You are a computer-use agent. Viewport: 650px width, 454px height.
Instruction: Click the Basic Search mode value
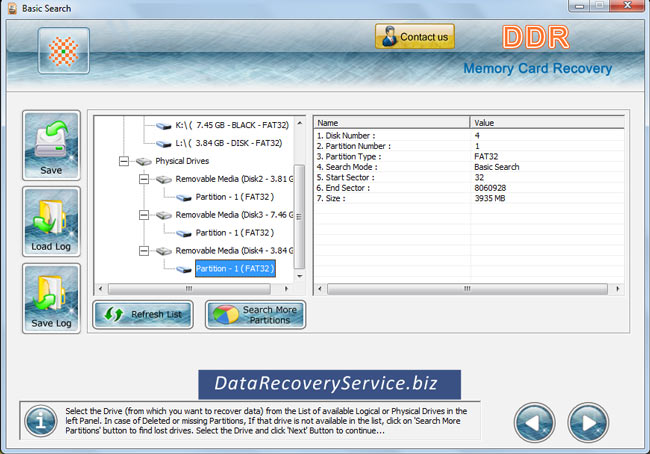tap(497, 167)
